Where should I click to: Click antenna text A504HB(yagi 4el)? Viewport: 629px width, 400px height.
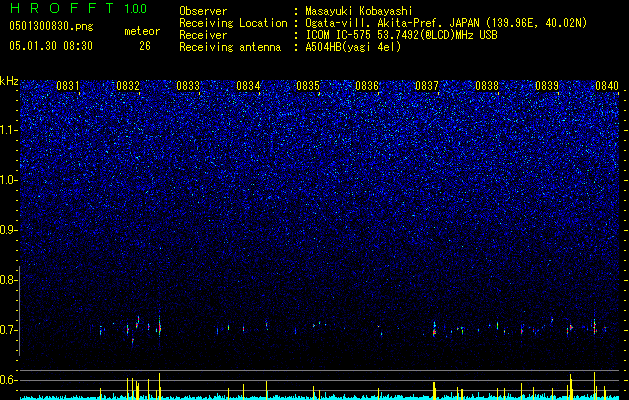coord(353,47)
